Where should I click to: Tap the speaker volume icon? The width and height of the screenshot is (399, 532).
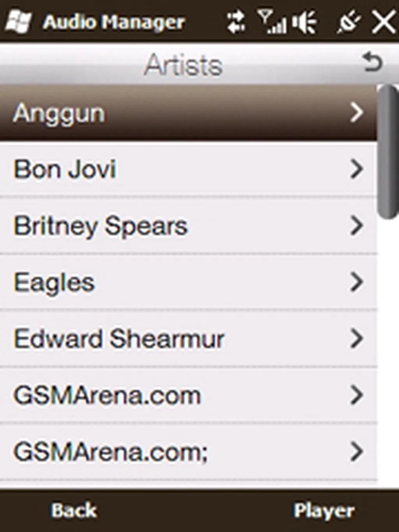coord(304,21)
